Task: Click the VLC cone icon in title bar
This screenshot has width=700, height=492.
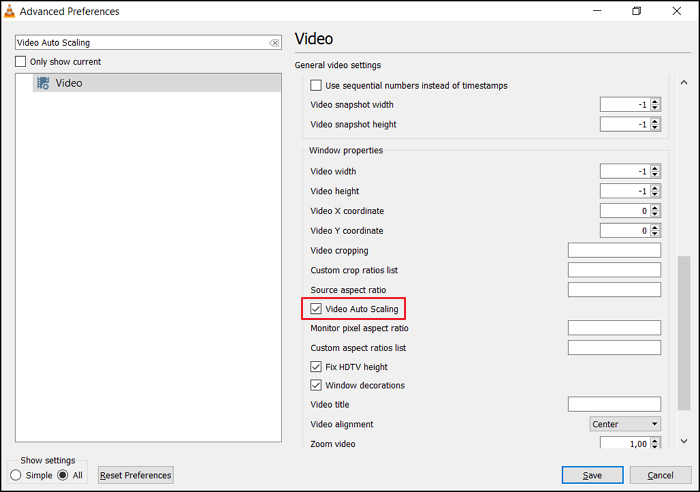Action: pyautogui.click(x=10, y=11)
